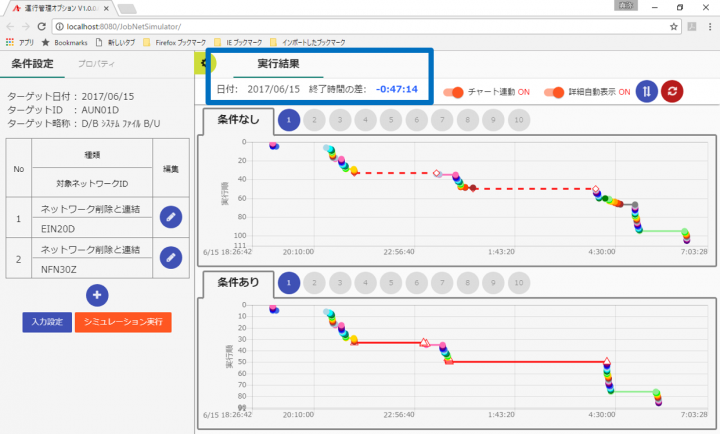Viewport: 720px width, 434px height.
Task: Click the red refresh icon button
Action: 672,91
